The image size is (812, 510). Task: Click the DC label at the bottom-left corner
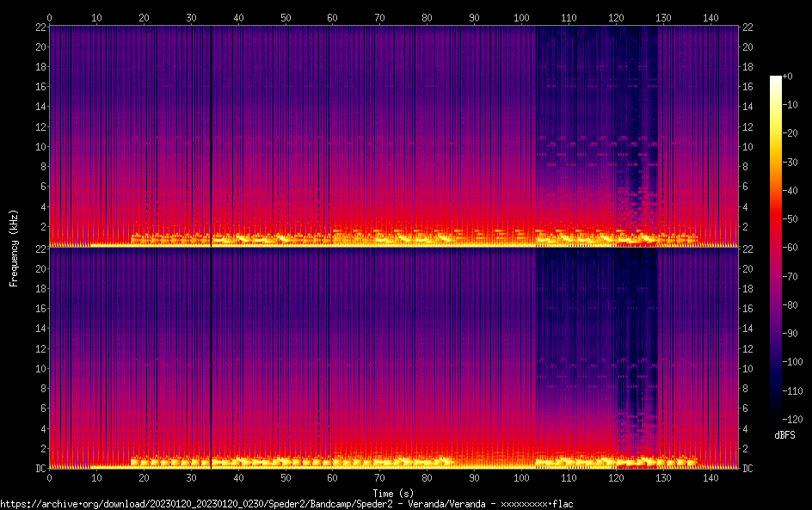40,469
